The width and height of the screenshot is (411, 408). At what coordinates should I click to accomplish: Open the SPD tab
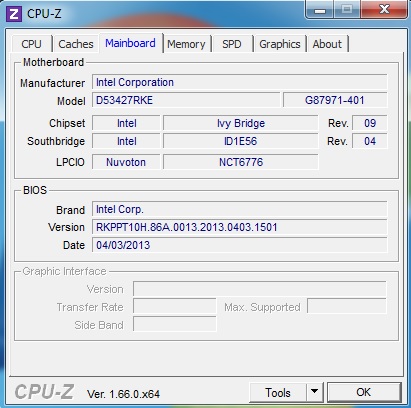click(x=232, y=44)
